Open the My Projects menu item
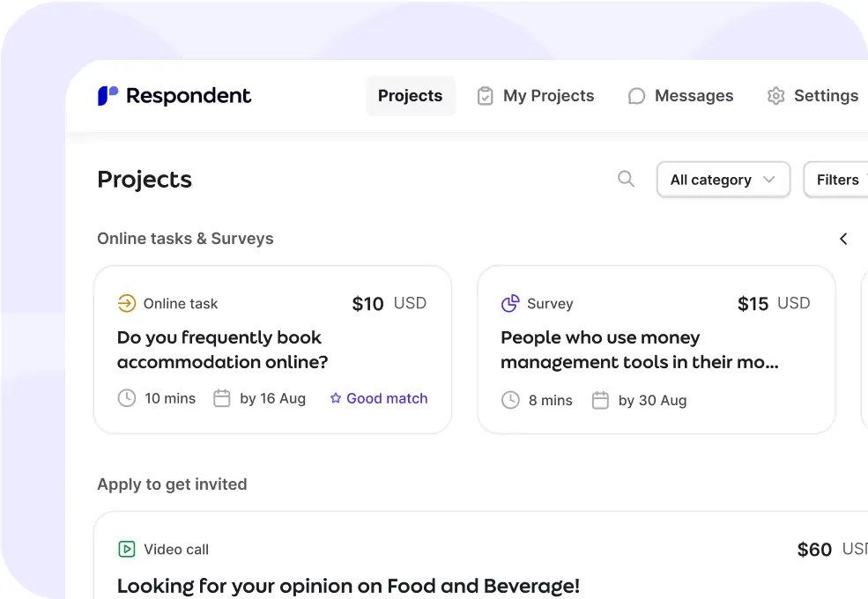 coord(535,95)
